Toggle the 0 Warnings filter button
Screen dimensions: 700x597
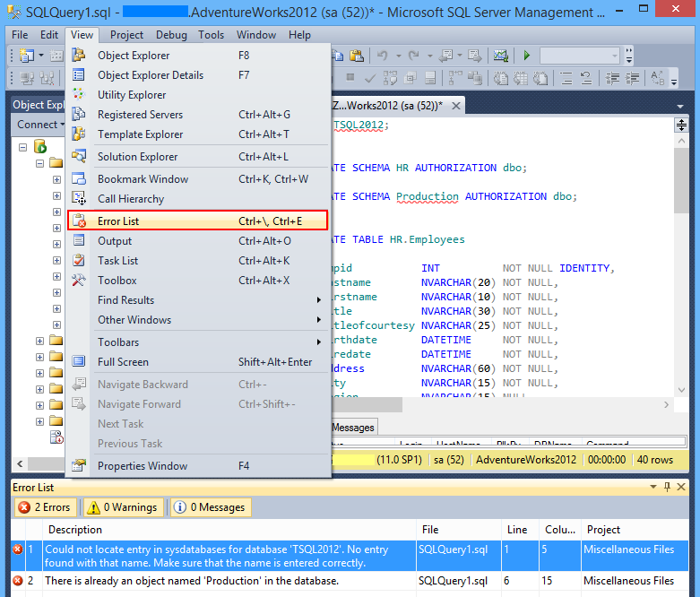(124, 507)
